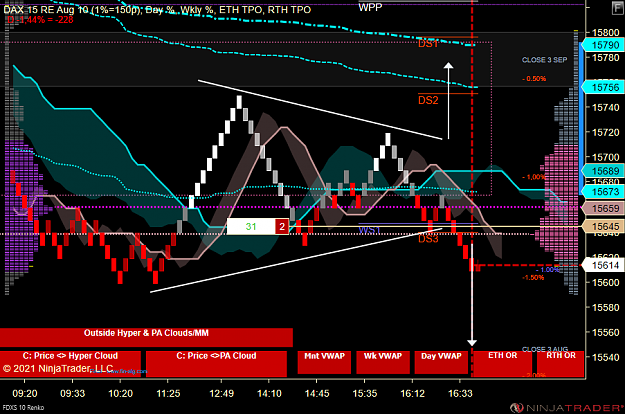Click the NinjaTrader logo in footer

tap(566, 408)
